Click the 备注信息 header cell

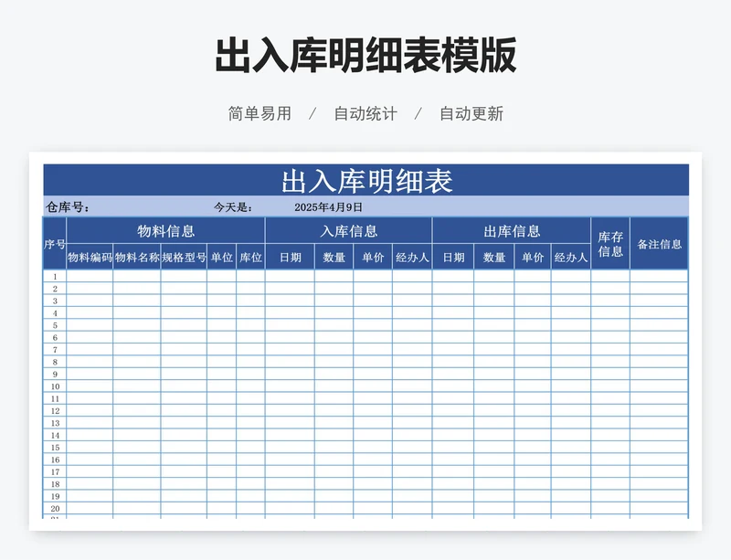click(x=659, y=243)
